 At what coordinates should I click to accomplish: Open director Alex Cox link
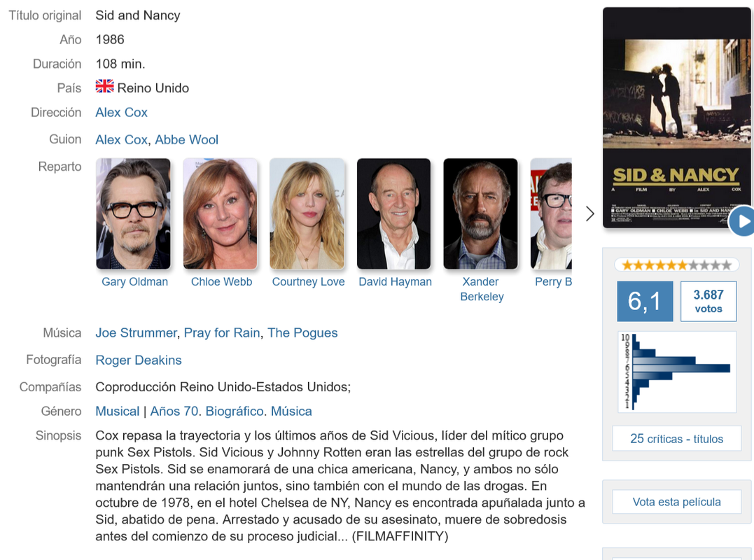pos(121,113)
